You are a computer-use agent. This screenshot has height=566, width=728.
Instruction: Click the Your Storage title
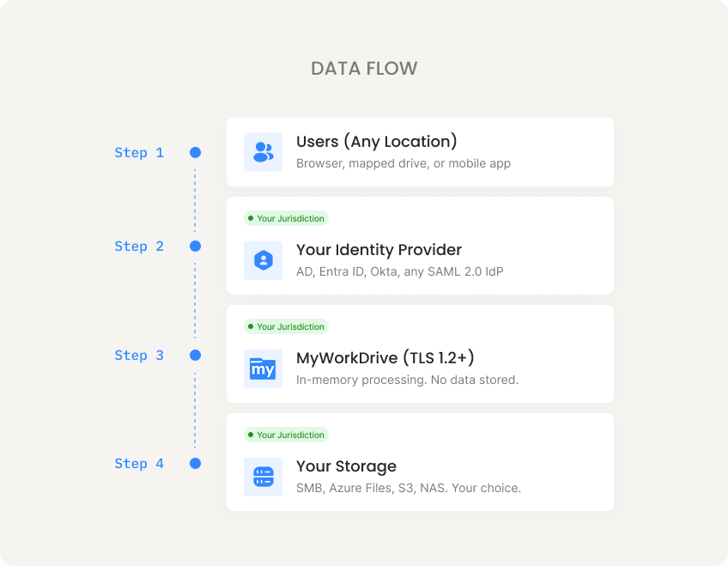point(346,466)
